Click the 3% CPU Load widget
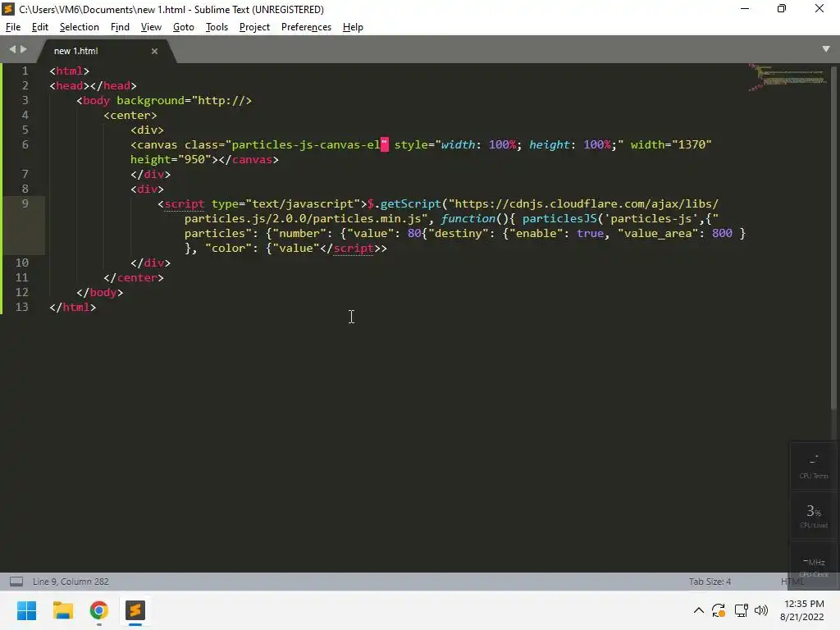 pos(814,515)
